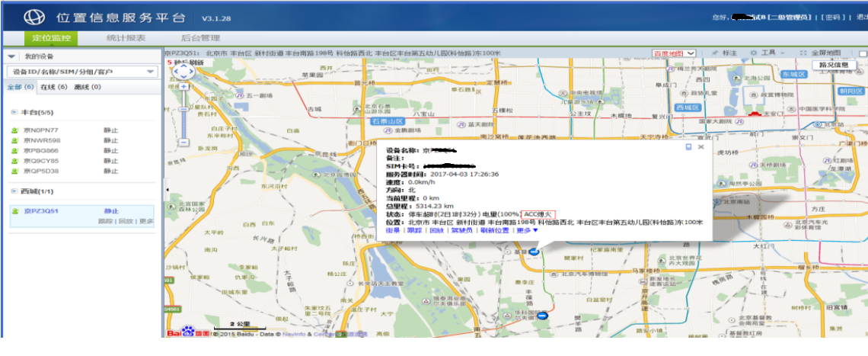Click the map zoom level slider
This screenshot has height=356, width=868.
[183, 114]
